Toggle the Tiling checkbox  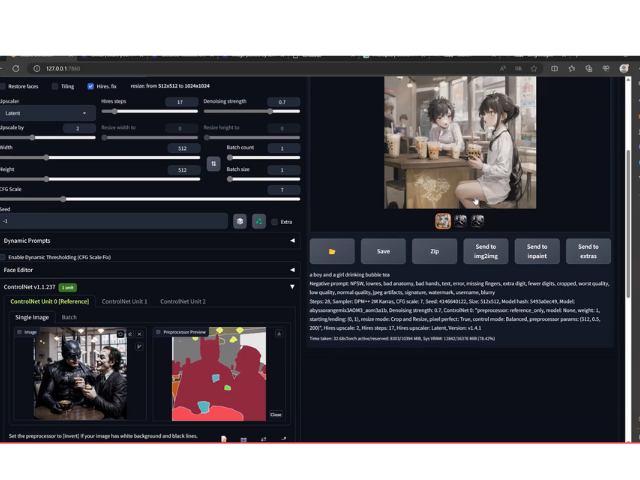click(55, 86)
